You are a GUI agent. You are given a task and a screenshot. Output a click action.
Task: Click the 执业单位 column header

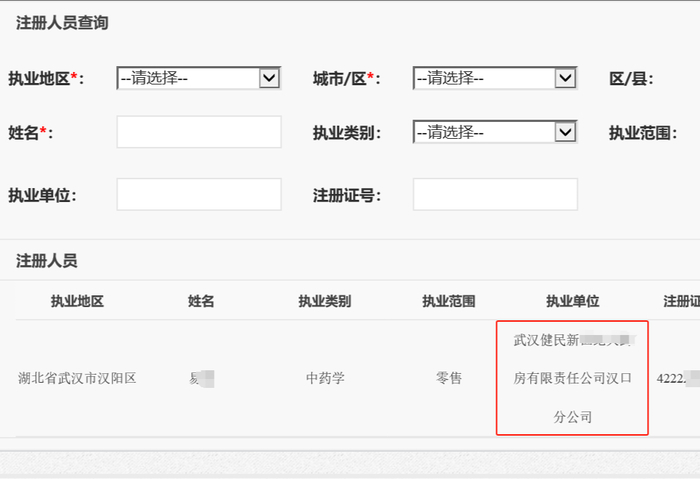573,301
